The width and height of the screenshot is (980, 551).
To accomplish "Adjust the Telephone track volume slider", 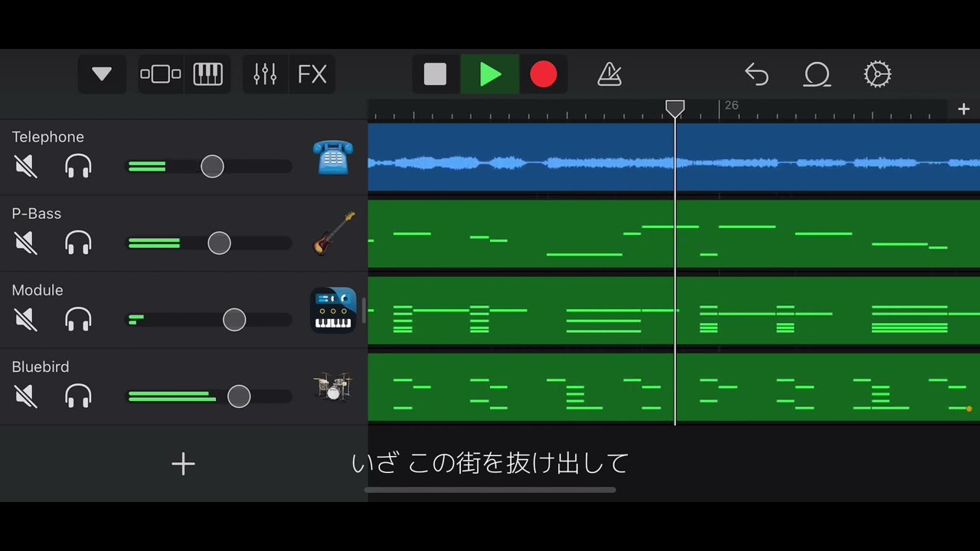I will [x=212, y=166].
